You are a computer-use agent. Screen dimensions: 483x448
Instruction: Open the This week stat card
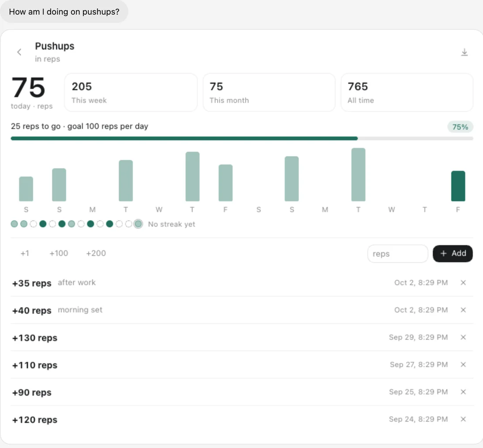click(130, 93)
